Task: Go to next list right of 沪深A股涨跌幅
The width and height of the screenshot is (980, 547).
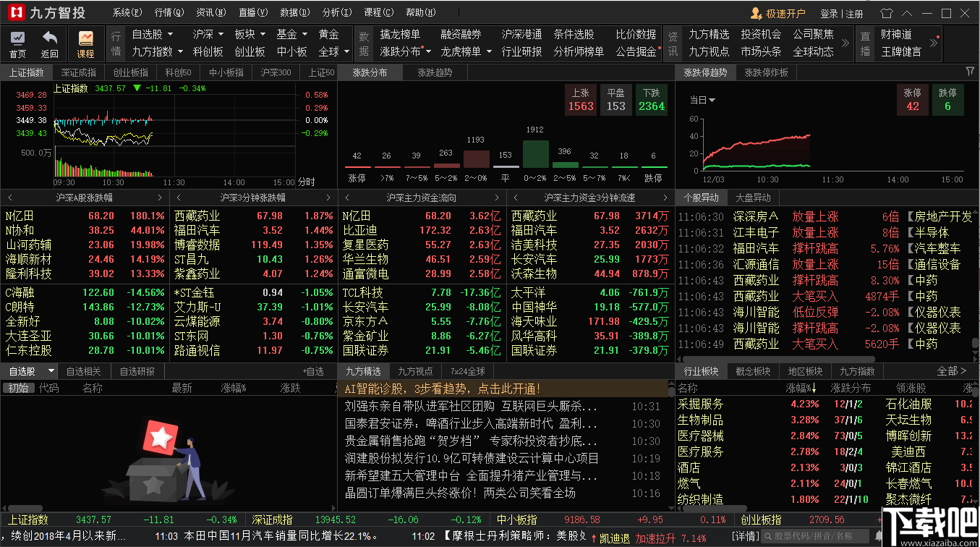Action: click(x=160, y=198)
